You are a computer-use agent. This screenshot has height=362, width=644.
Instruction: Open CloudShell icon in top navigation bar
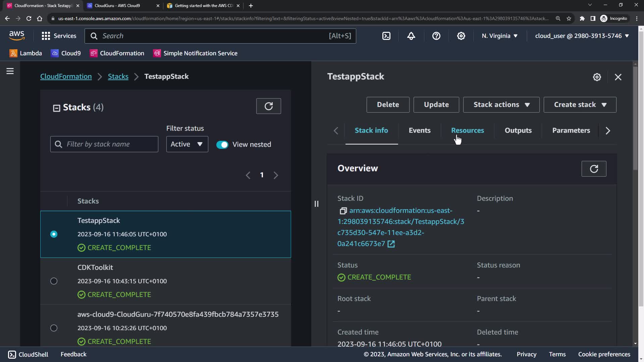(x=386, y=36)
